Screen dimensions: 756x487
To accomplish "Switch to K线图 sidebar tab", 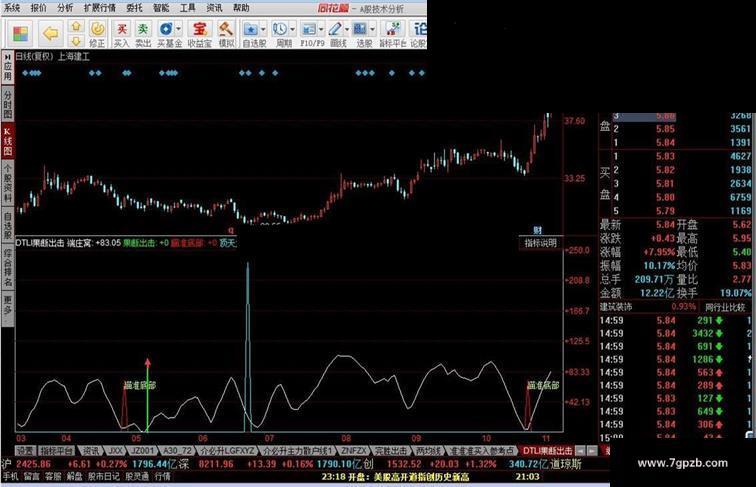I will (7, 140).
